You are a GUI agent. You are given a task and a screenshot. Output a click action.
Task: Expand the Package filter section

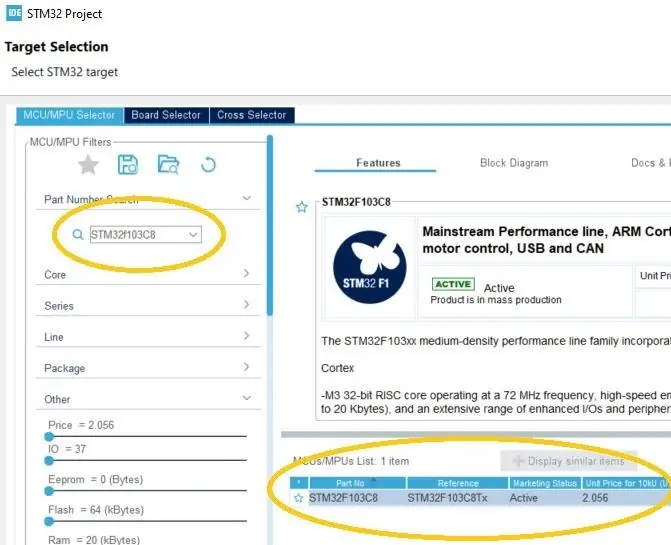coord(246,367)
